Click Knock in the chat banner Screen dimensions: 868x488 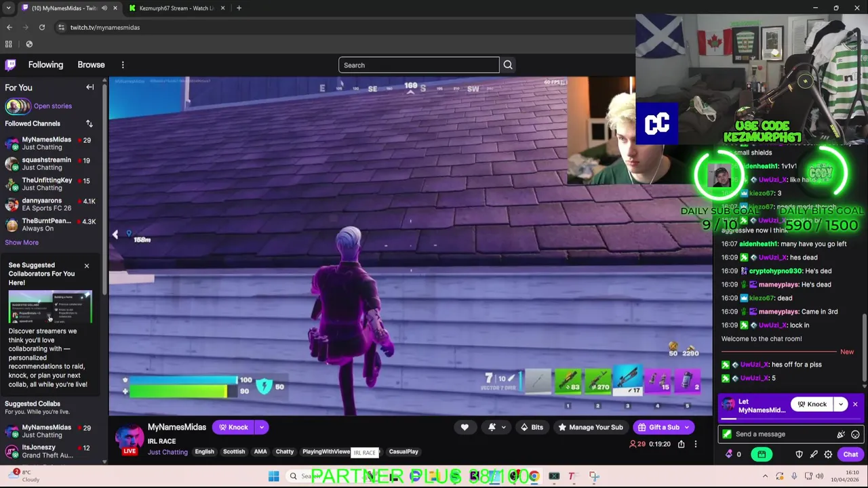[x=812, y=405]
